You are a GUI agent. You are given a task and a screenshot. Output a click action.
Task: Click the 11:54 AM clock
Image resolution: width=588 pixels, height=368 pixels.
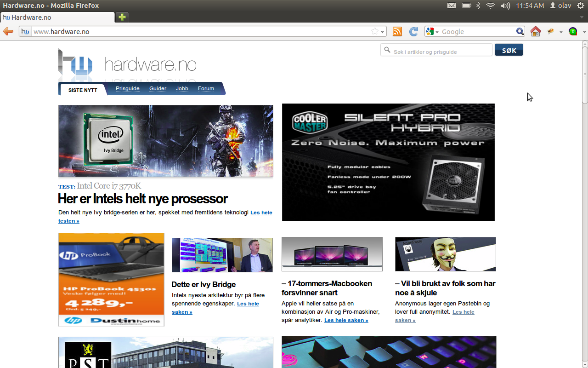click(x=530, y=6)
